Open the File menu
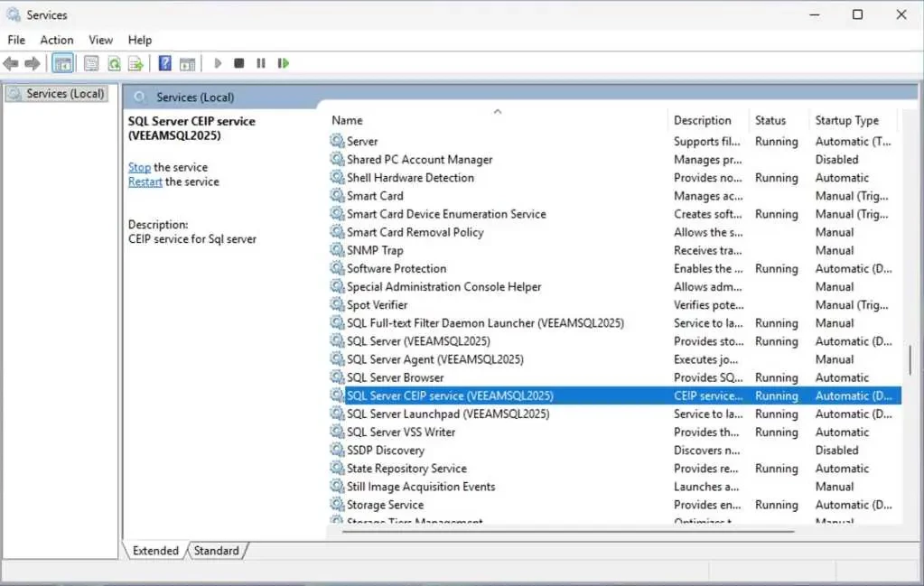 (16, 40)
